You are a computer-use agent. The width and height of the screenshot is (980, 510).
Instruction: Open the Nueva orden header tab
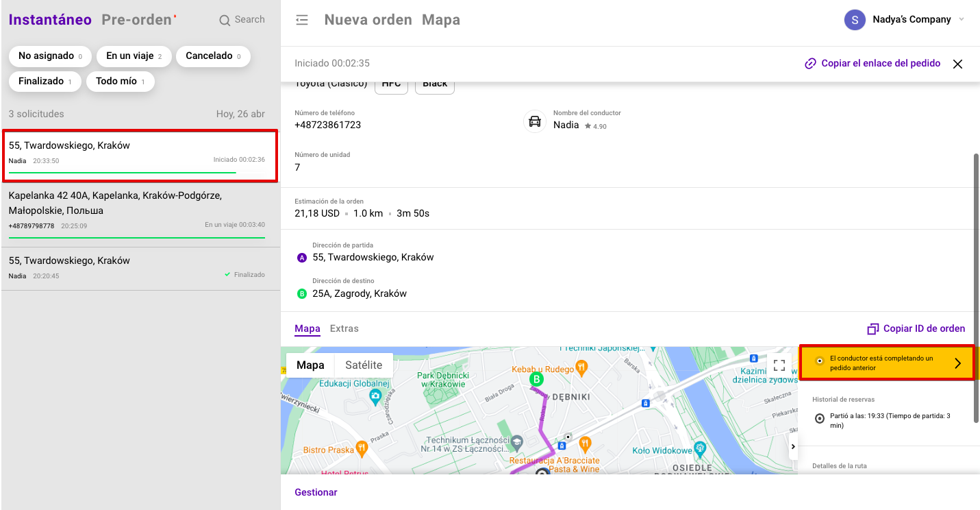[x=368, y=20]
